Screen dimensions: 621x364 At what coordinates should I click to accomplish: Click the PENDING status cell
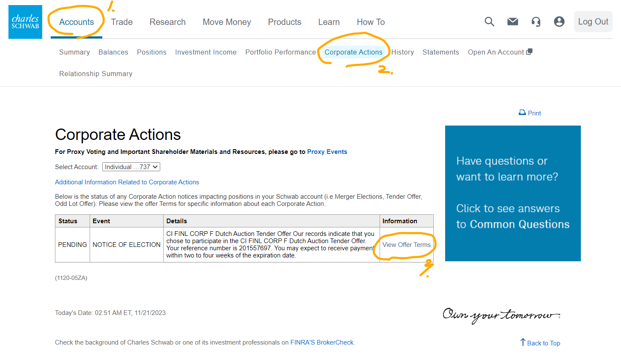pos(72,245)
